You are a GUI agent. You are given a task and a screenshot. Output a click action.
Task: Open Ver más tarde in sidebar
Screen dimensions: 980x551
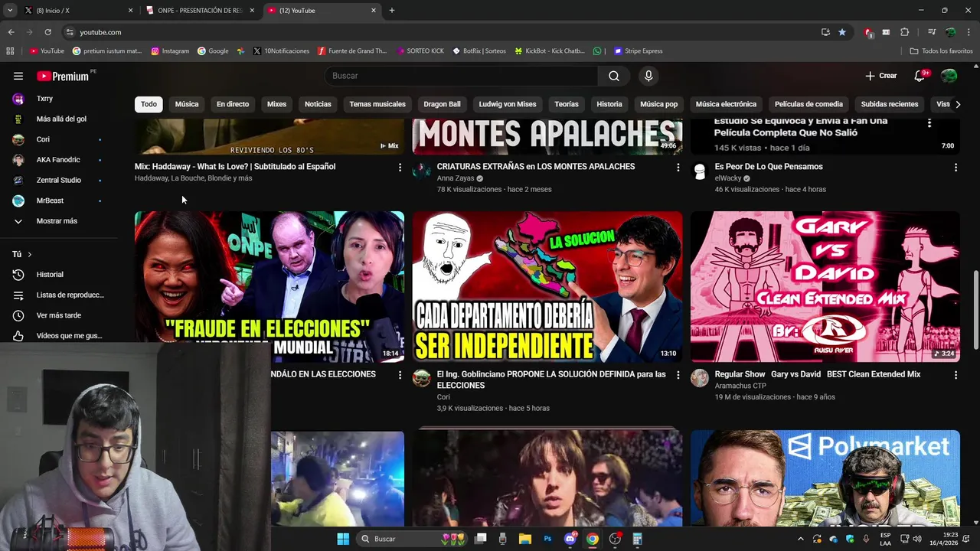tap(58, 315)
